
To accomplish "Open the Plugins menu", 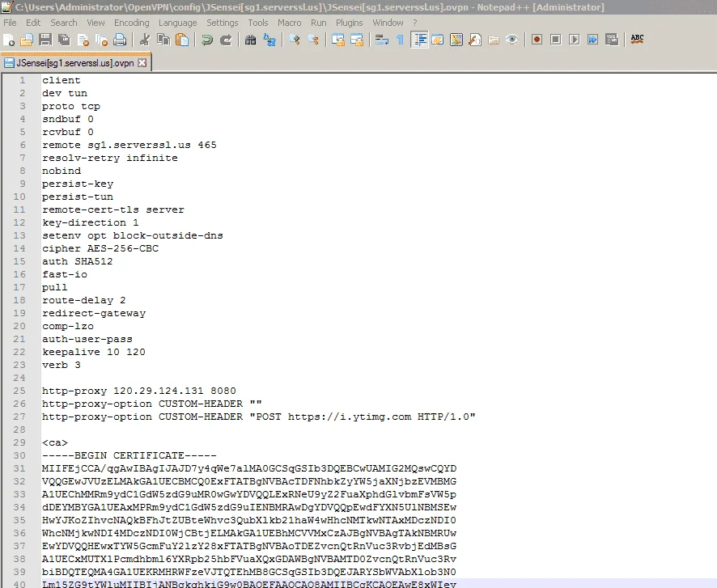I will [x=350, y=23].
